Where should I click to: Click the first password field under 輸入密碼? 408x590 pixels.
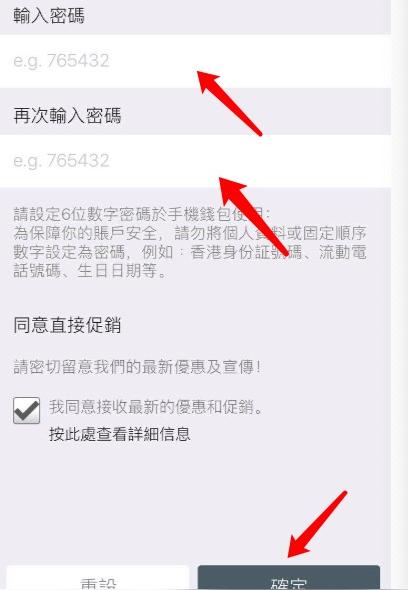(x=195, y=61)
